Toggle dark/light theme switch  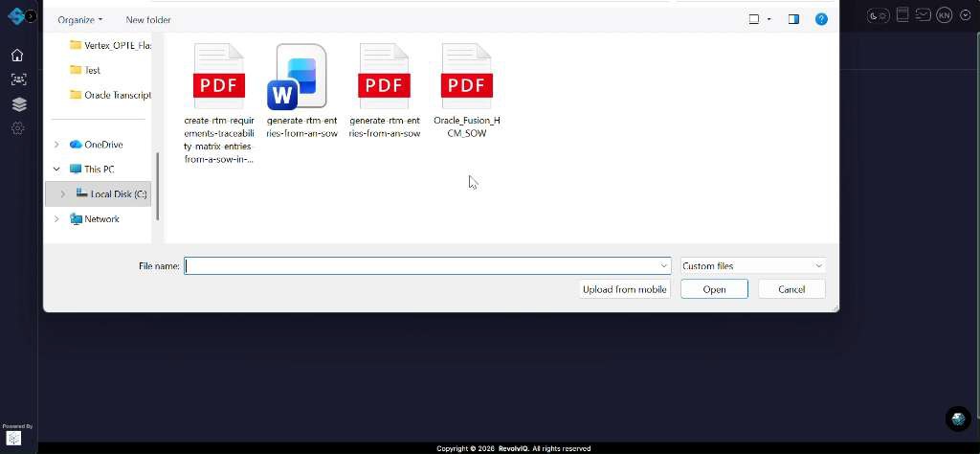[877, 15]
